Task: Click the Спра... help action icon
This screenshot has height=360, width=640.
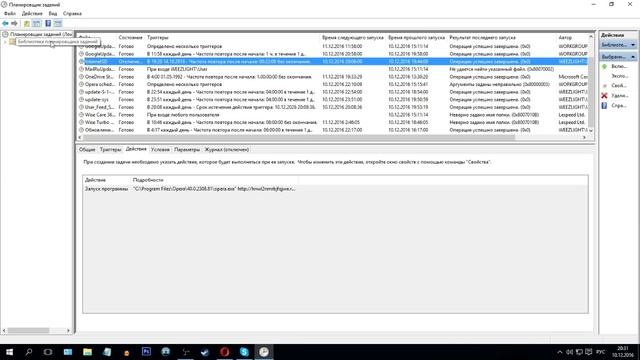Action: [x=604, y=105]
